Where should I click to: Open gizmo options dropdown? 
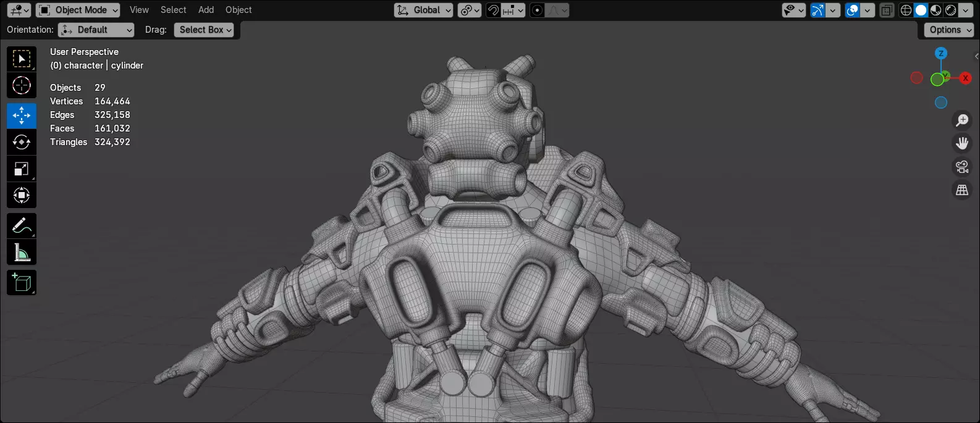pos(833,10)
